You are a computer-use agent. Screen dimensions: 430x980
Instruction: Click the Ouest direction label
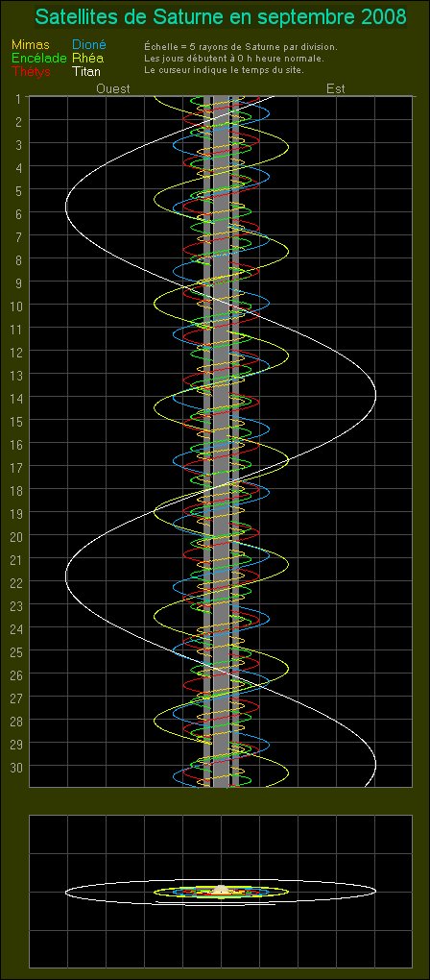coord(113,88)
